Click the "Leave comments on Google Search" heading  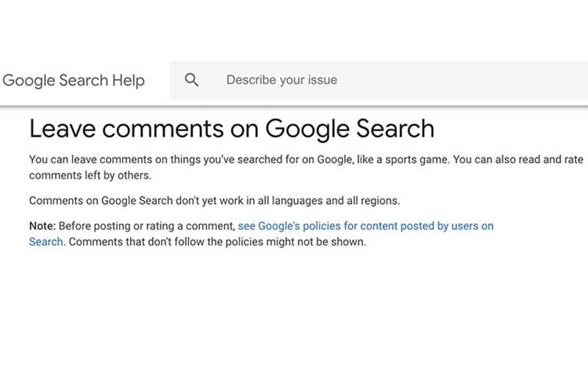click(x=232, y=129)
